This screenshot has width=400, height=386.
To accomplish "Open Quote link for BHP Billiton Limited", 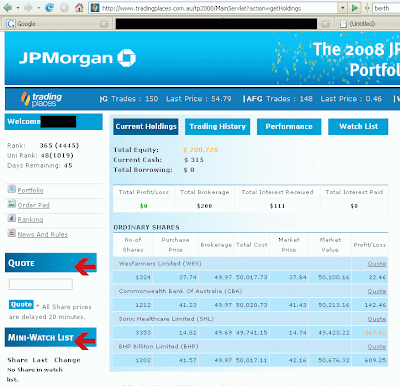I will click(377, 347).
